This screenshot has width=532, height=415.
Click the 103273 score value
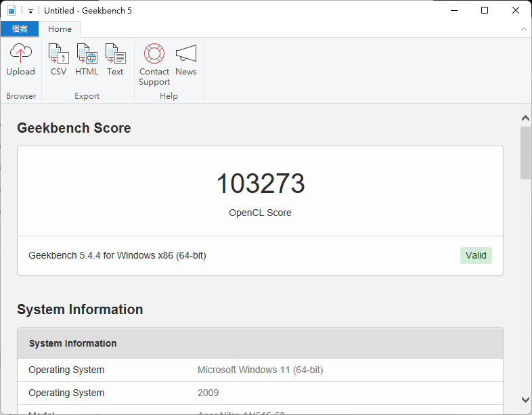261,183
